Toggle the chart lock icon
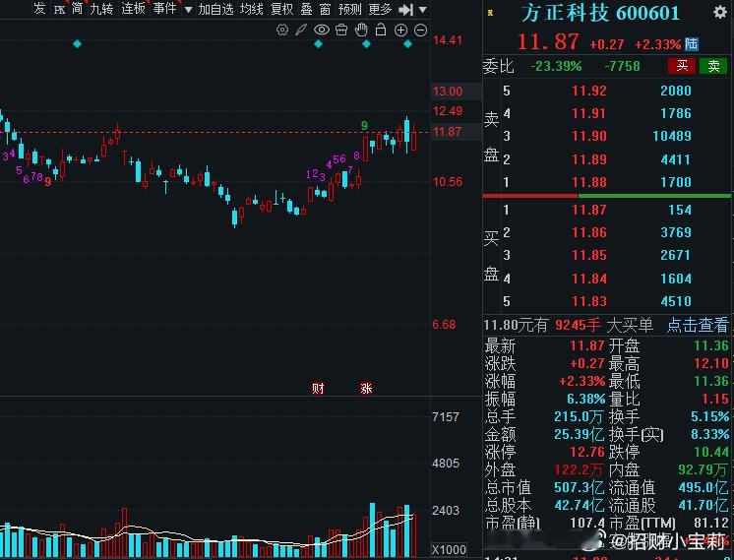 [381, 30]
